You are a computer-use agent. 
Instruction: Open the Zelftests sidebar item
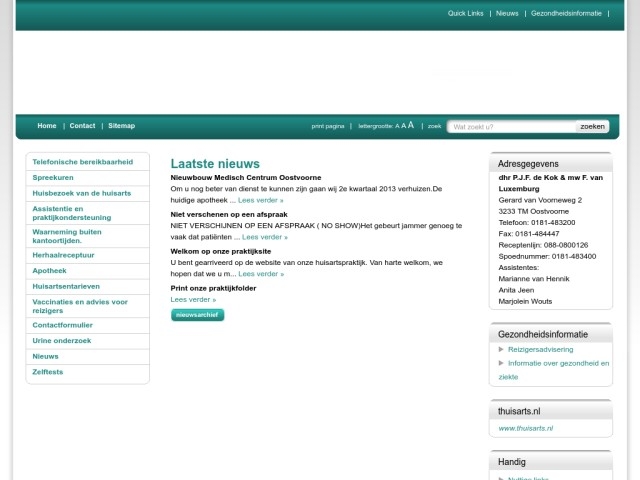click(48, 372)
